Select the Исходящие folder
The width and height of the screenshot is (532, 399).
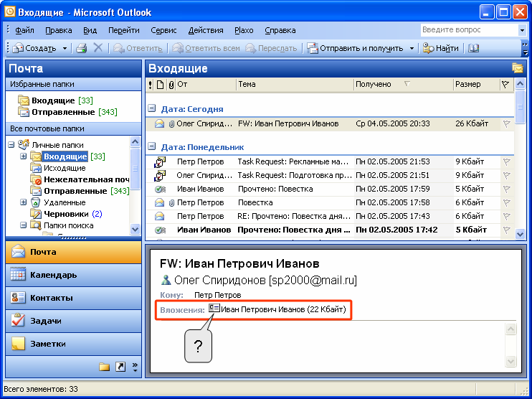pyautogui.click(x=57, y=168)
